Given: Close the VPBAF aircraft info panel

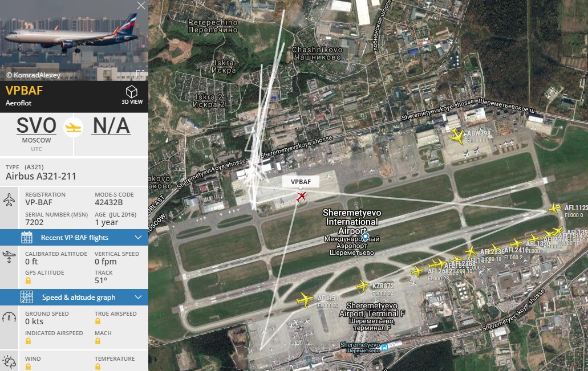Looking at the screenshot, I should [x=141, y=6].
